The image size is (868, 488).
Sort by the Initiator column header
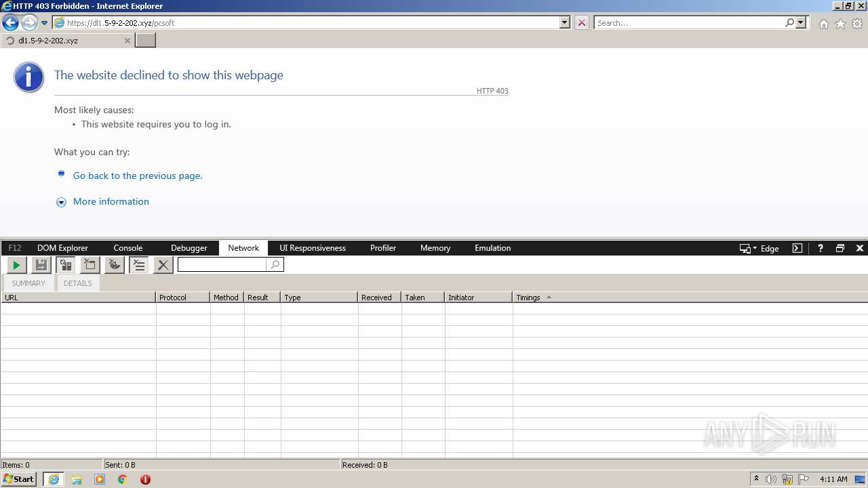pyautogui.click(x=479, y=298)
